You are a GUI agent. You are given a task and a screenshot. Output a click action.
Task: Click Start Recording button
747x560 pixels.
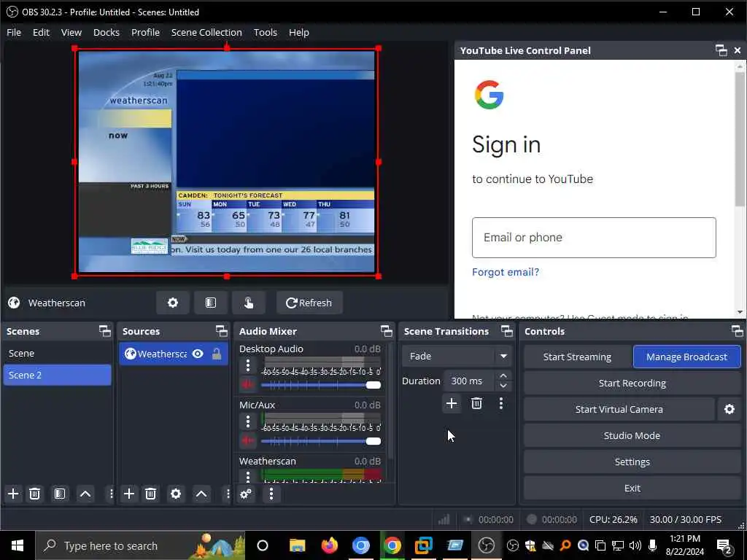pos(632,384)
